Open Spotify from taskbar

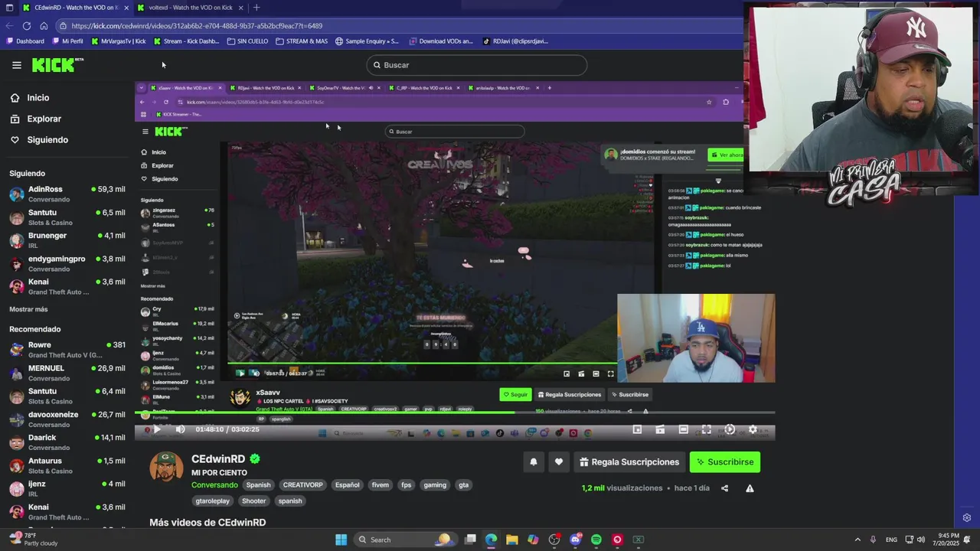(596, 540)
